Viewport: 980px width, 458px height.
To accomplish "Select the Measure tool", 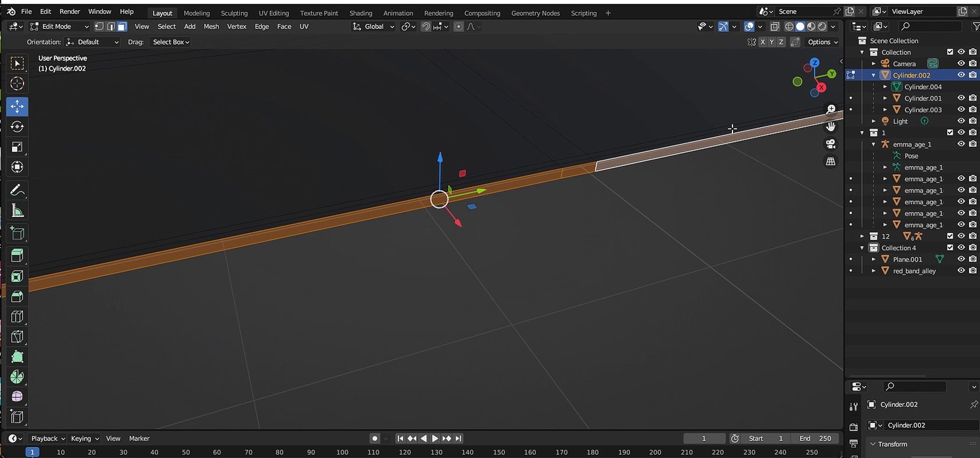I will (x=17, y=211).
